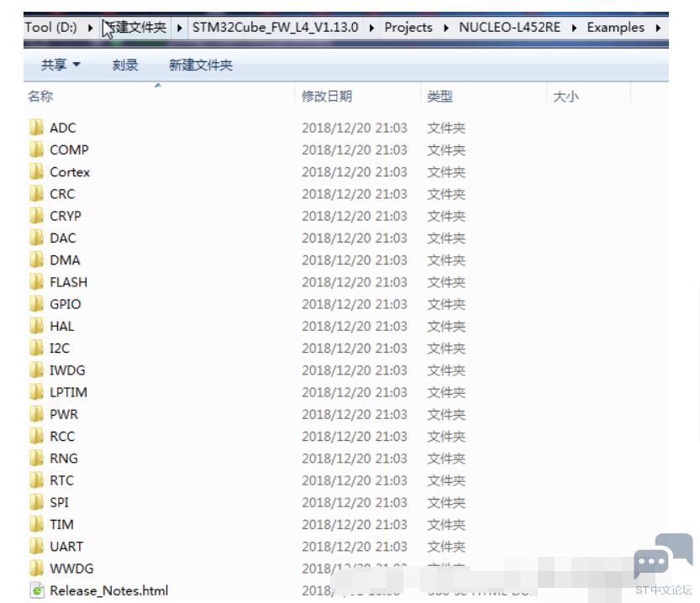Click the I2C folder icon
Screen dimensions: 700x603
point(37,348)
